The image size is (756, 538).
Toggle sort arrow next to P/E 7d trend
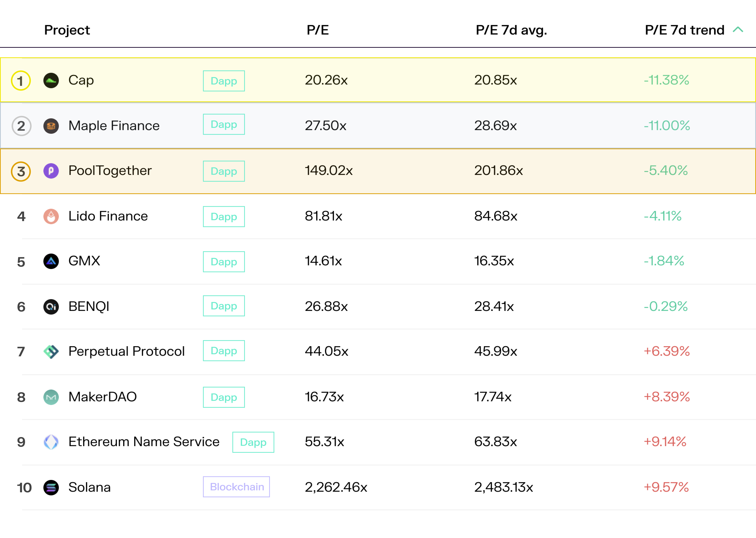coord(738,30)
